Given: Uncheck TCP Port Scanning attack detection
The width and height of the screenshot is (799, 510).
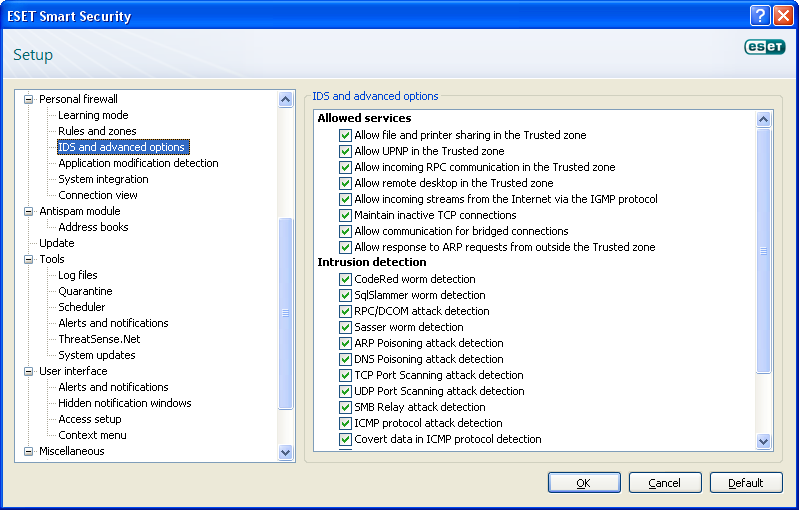Looking at the screenshot, I should pyautogui.click(x=345, y=375).
